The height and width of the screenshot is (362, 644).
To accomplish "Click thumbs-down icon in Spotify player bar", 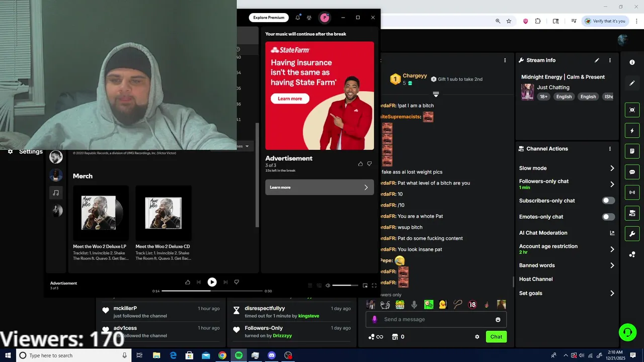I will point(236,282).
